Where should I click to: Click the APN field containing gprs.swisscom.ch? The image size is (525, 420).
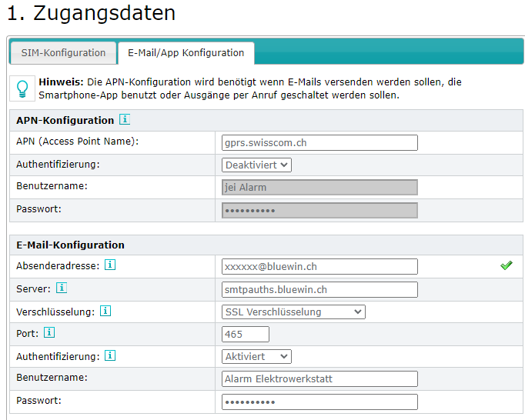coord(319,142)
